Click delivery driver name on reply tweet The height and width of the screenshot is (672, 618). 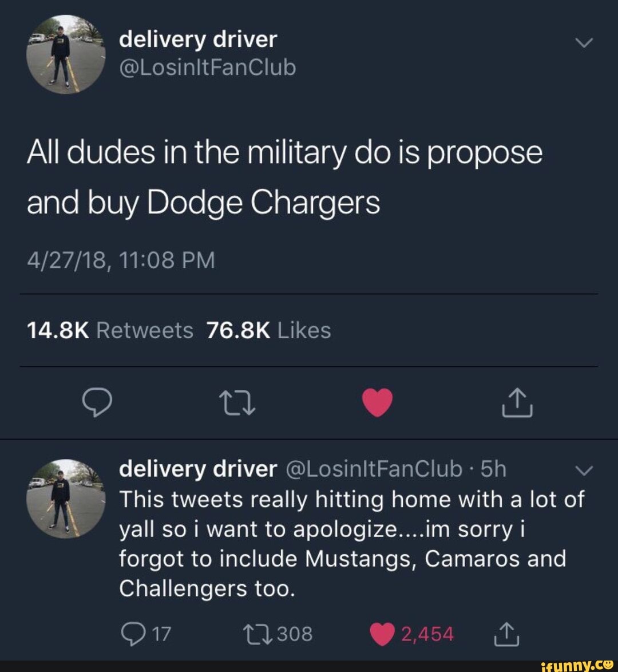click(x=198, y=469)
